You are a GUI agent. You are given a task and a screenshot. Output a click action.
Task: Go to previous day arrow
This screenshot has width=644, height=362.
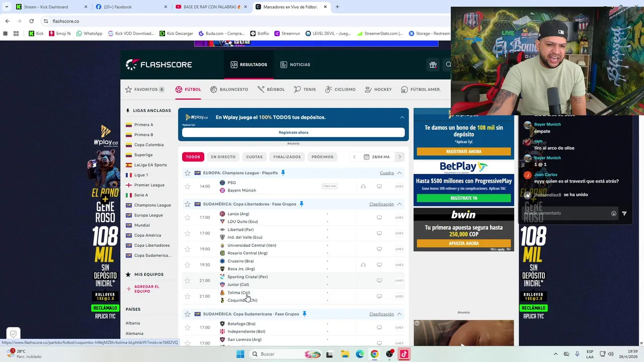pos(354,157)
